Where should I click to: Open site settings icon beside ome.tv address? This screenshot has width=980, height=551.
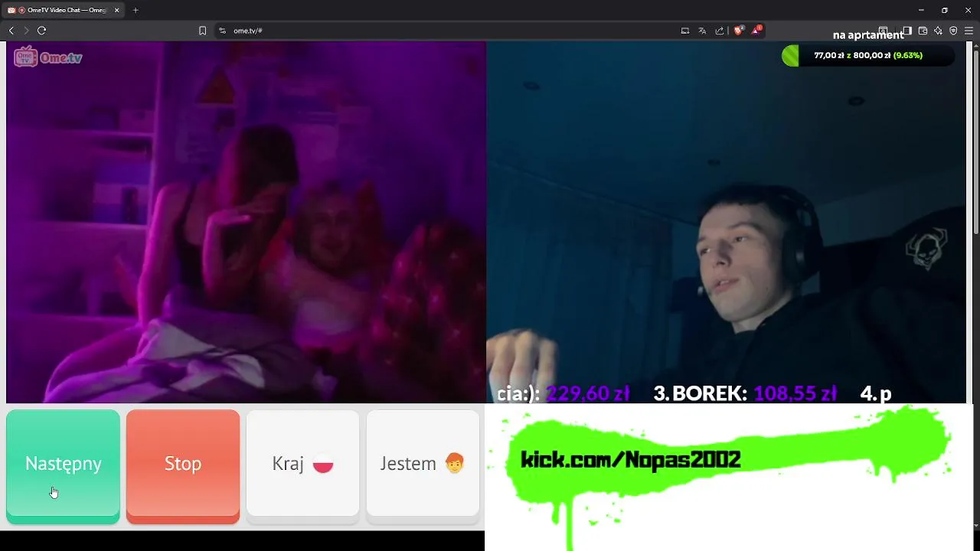(222, 31)
